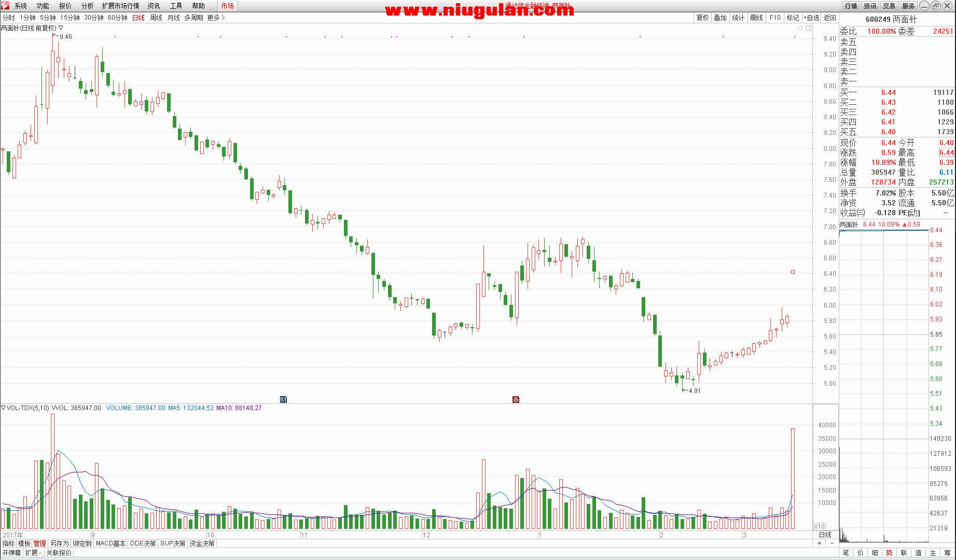This screenshot has width=956, height=560.
Task: Select the 1分钟 period
Action: tap(28, 18)
